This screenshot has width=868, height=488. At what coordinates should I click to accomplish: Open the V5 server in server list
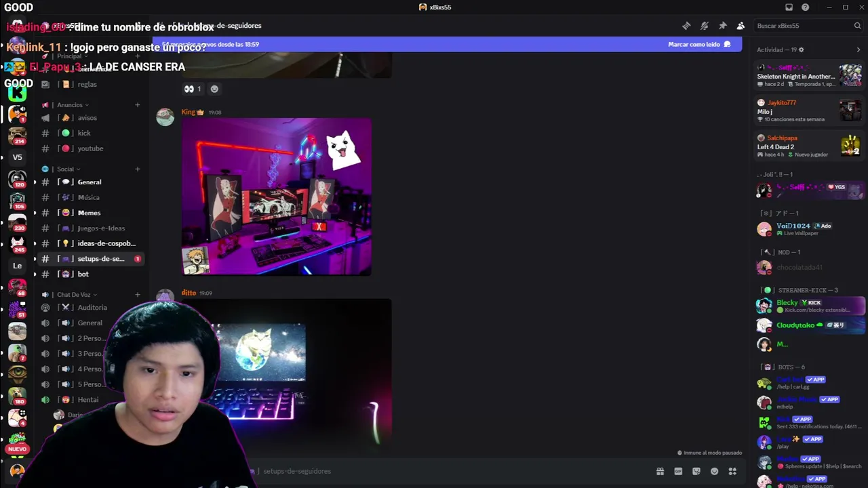coord(17,157)
